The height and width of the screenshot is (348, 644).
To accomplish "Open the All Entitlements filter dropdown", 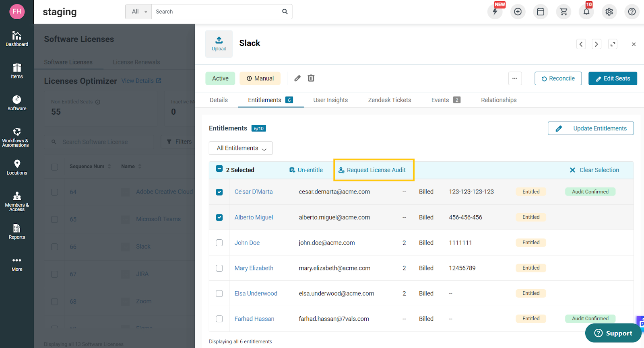I will pyautogui.click(x=241, y=148).
